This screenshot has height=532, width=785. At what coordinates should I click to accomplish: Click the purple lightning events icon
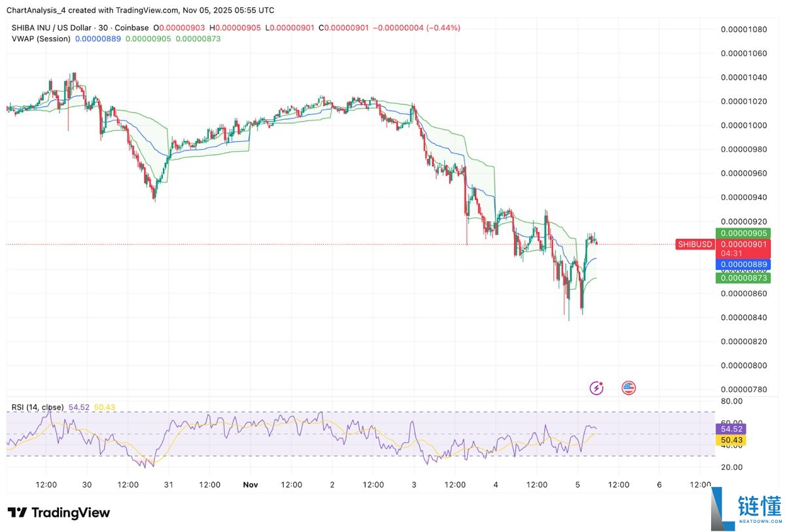click(x=597, y=387)
